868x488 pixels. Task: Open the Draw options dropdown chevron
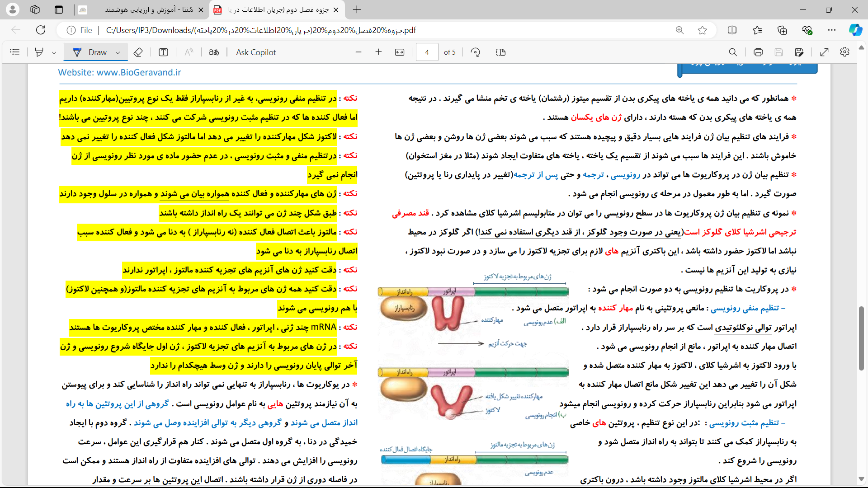pyautogui.click(x=118, y=52)
